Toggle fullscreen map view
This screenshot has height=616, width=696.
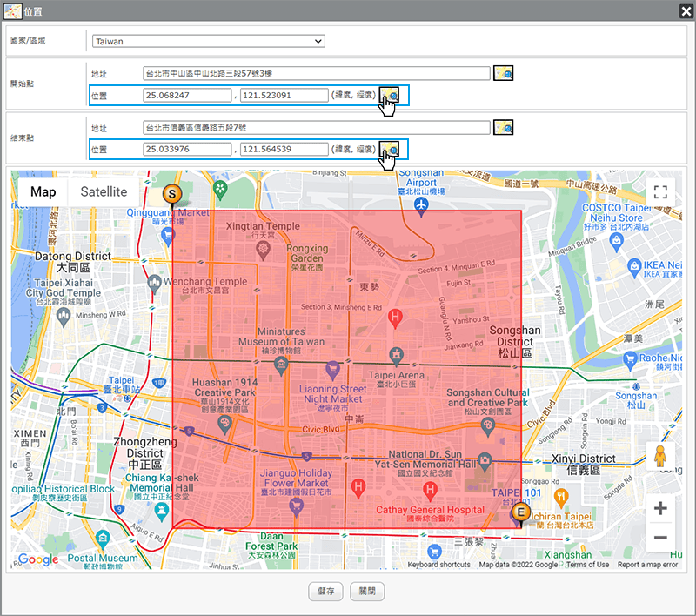tap(660, 192)
